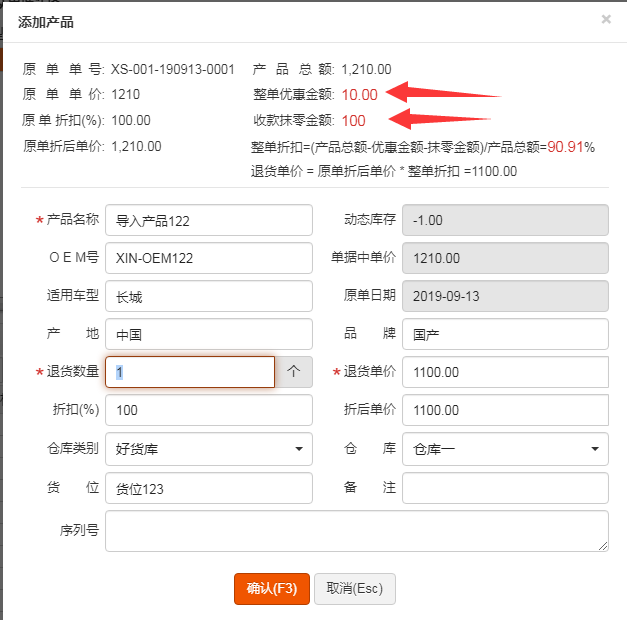Edit the 退货单价 price field
Viewport: 627px width, 620px height.
pos(505,372)
